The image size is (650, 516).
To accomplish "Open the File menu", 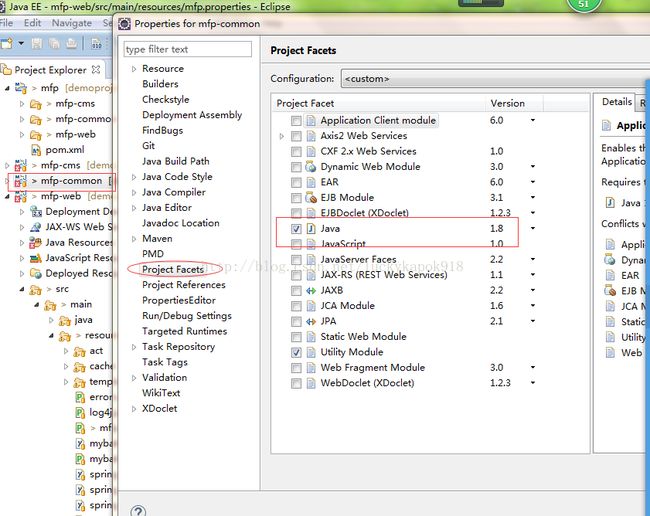I will 6,23.
